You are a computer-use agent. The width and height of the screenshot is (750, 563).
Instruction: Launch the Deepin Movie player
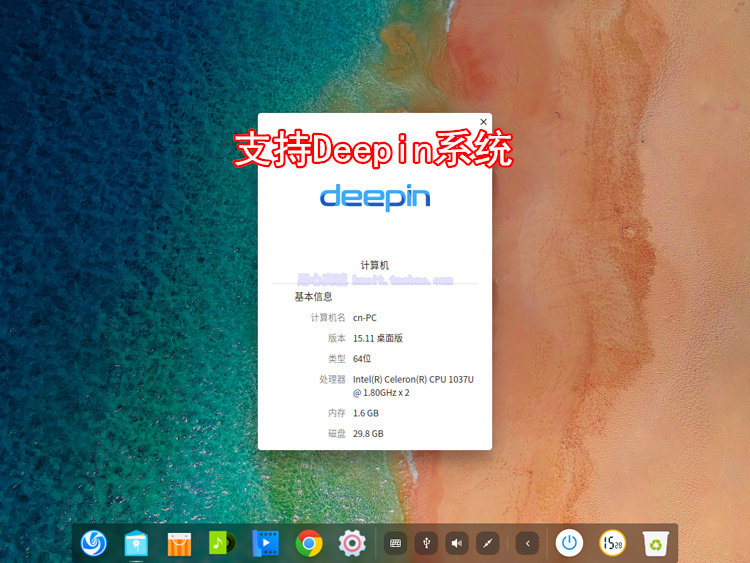click(265, 543)
